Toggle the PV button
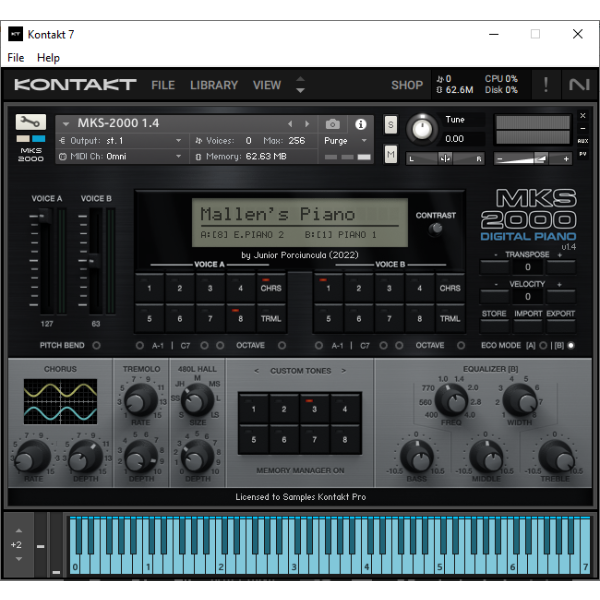 (x=582, y=154)
